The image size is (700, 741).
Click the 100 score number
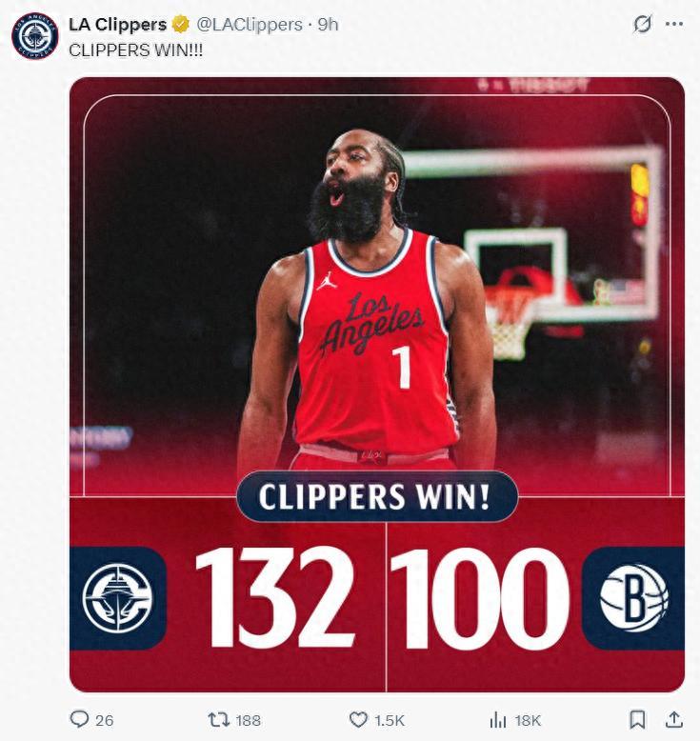(480, 598)
